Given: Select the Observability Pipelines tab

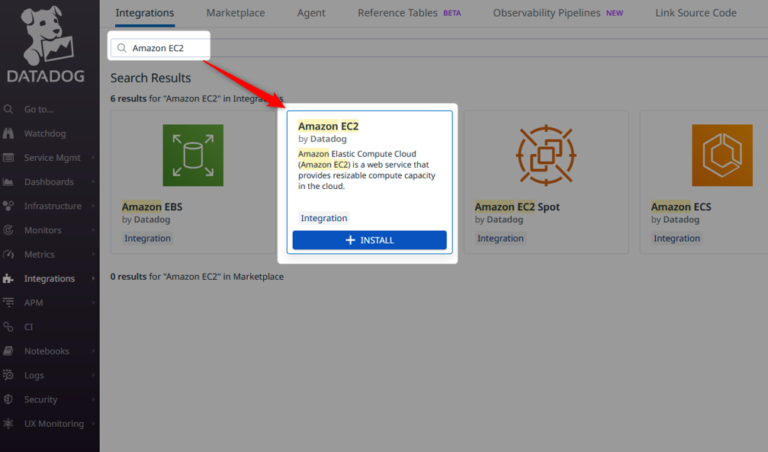Looking at the screenshot, I should [546, 13].
